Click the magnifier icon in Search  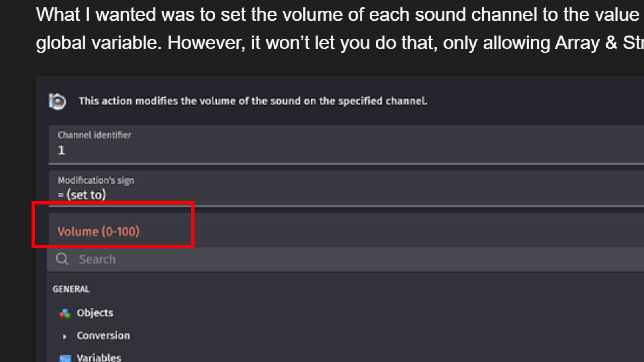click(x=62, y=259)
